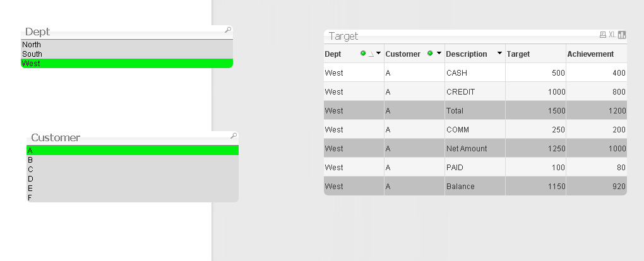Send Target table to Excel (XL)
Viewport: 644px width, 261px height.
[612, 35]
